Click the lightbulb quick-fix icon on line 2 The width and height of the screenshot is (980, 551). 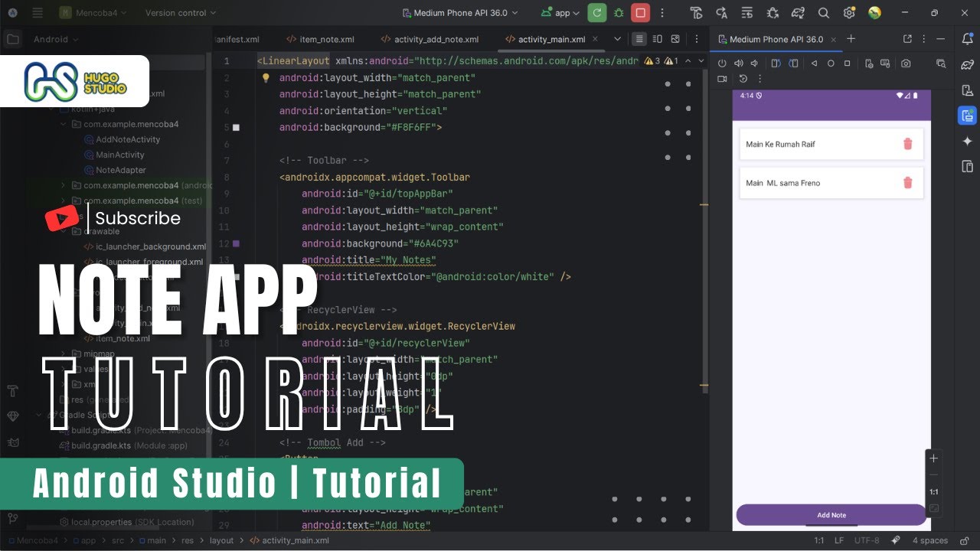(266, 78)
